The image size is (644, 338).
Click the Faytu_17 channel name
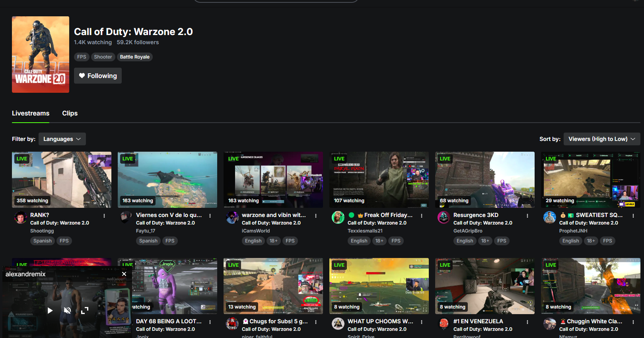pos(146,231)
